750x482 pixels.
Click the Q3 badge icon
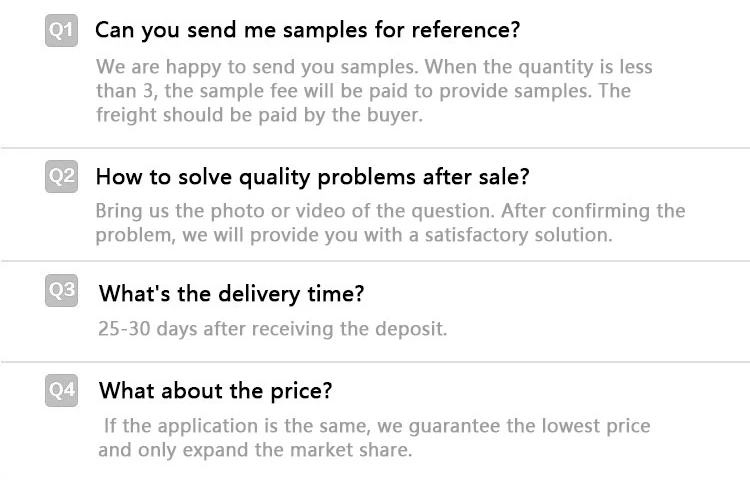point(61,291)
